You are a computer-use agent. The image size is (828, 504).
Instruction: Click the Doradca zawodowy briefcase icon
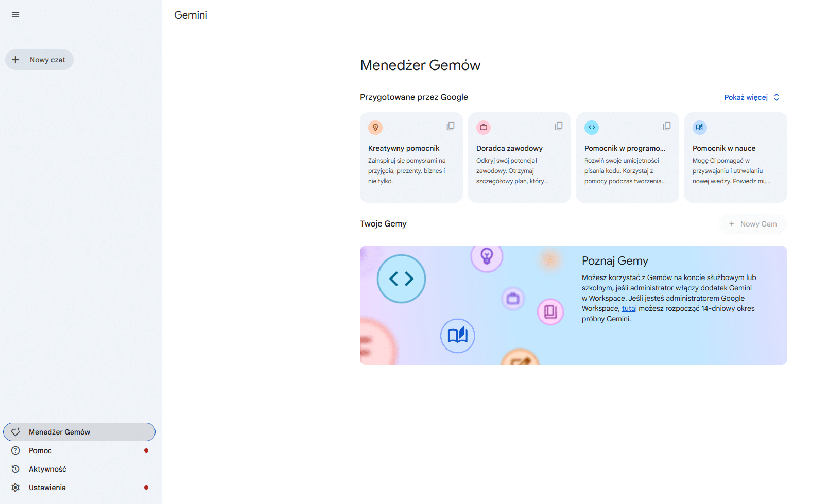point(484,127)
